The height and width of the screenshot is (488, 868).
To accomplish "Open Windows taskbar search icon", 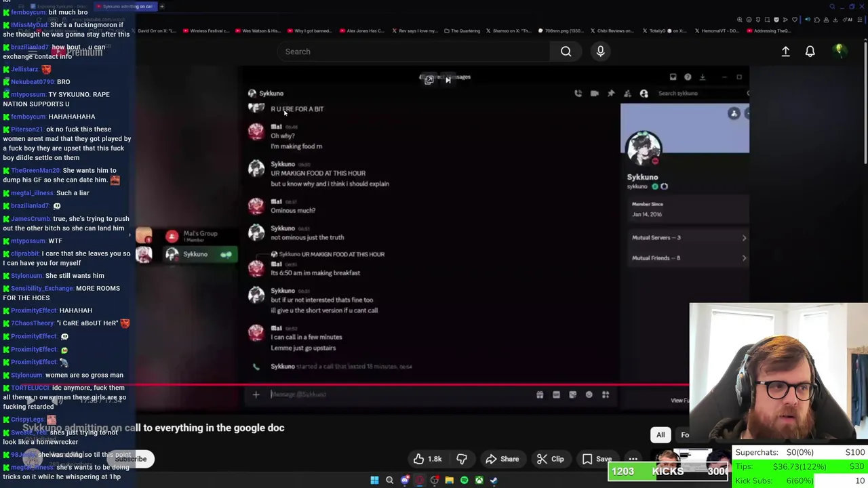I will coord(389,481).
